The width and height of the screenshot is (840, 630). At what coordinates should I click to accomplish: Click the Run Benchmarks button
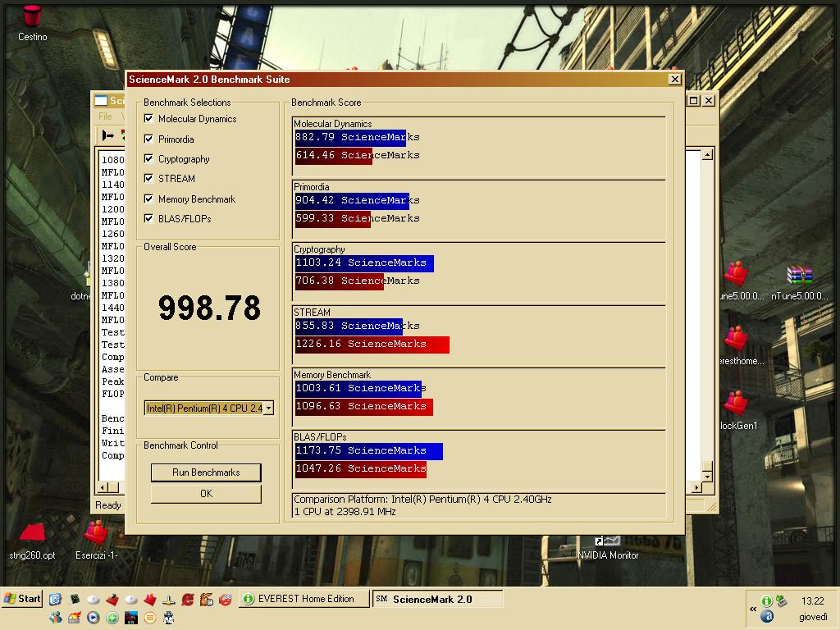(206, 472)
